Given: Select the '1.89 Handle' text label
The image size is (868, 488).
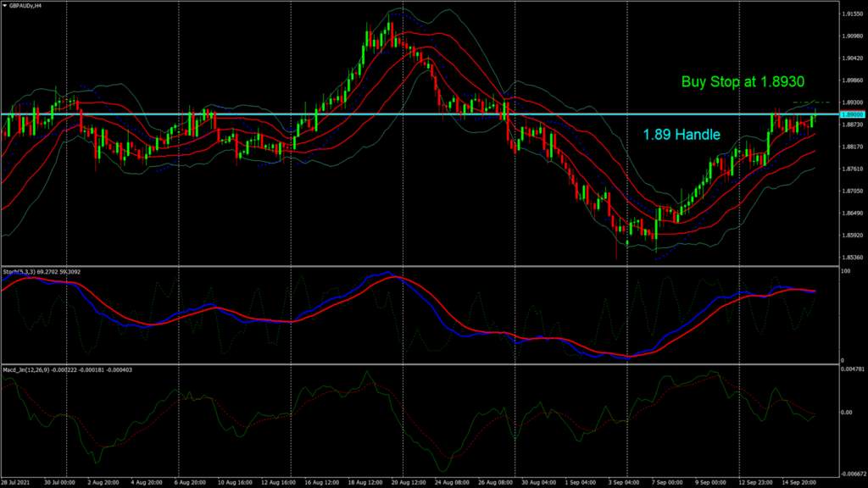Looking at the screenshot, I should (x=682, y=135).
